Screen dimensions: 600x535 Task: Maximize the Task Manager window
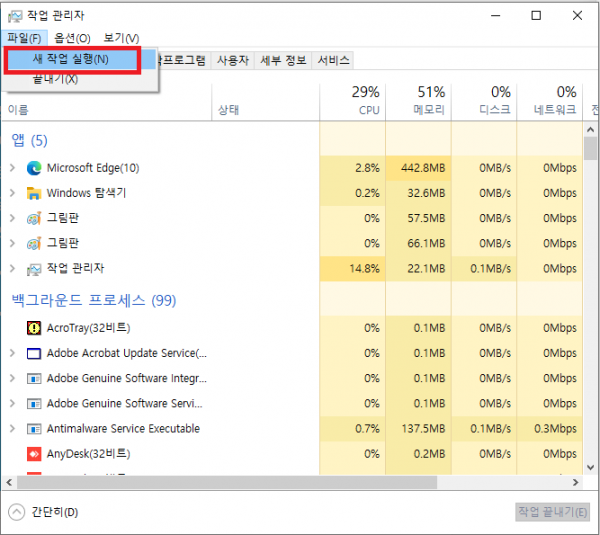coord(536,16)
